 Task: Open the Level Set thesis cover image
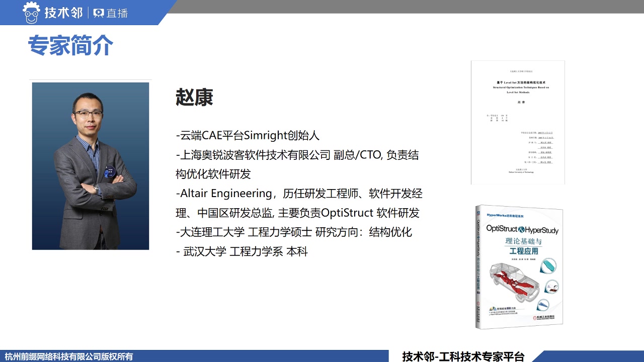tap(518, 122)
